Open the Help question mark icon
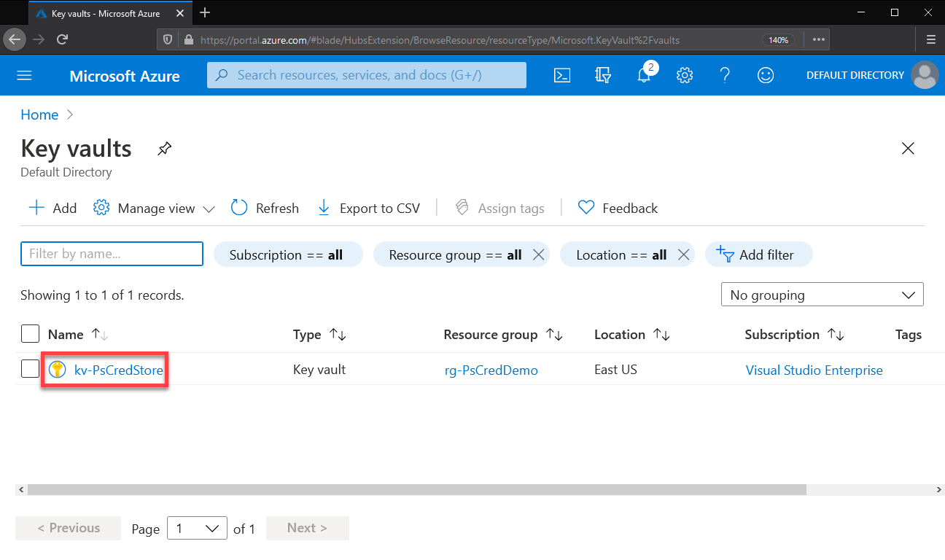This screenshot has height=560, width=945. [x=725, y=75]
